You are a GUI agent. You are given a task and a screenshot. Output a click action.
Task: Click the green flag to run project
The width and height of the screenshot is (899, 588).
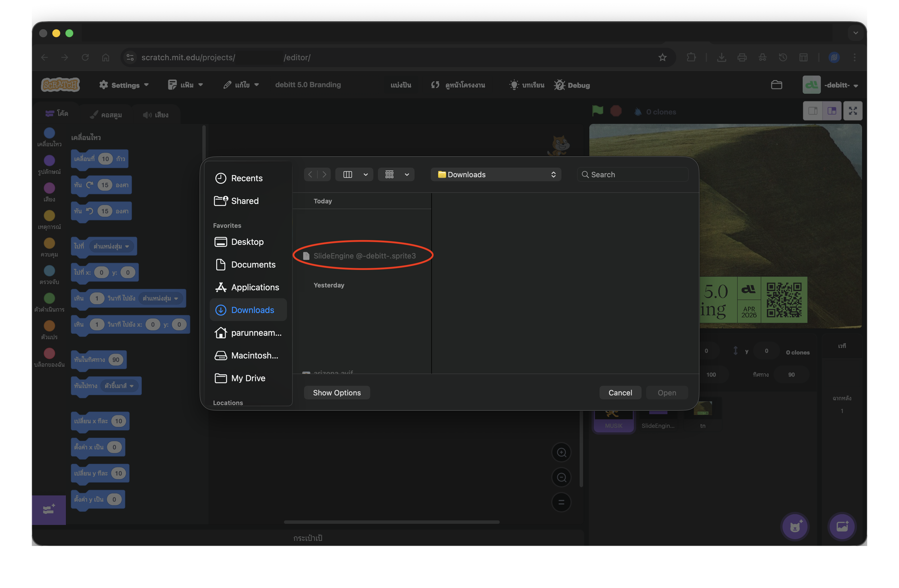597,111
